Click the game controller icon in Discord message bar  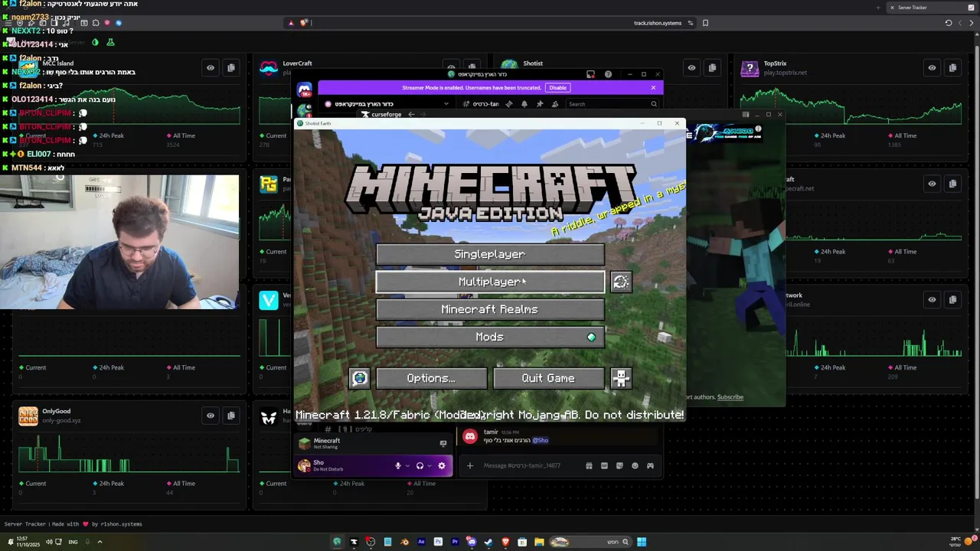tap(650, 465)
